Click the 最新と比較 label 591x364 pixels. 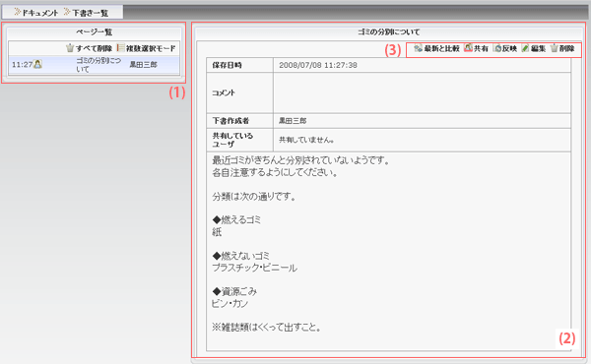click(441, 48)
